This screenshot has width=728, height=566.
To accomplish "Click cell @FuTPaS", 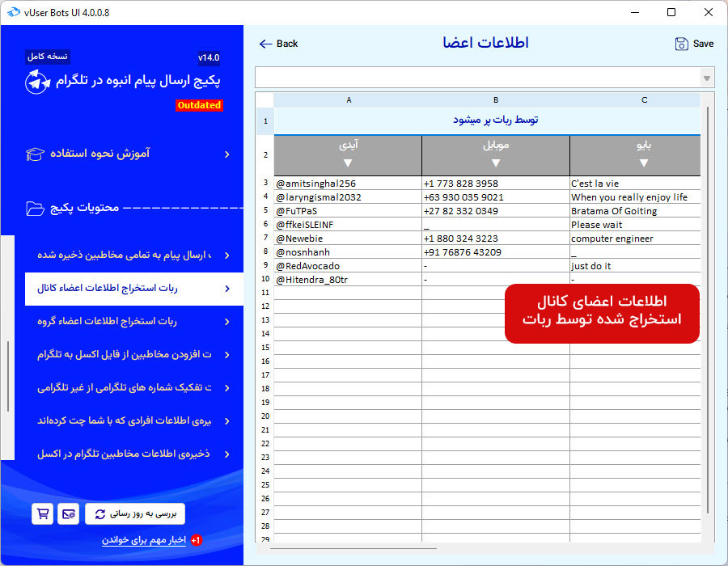I will [x=348, y=211].
